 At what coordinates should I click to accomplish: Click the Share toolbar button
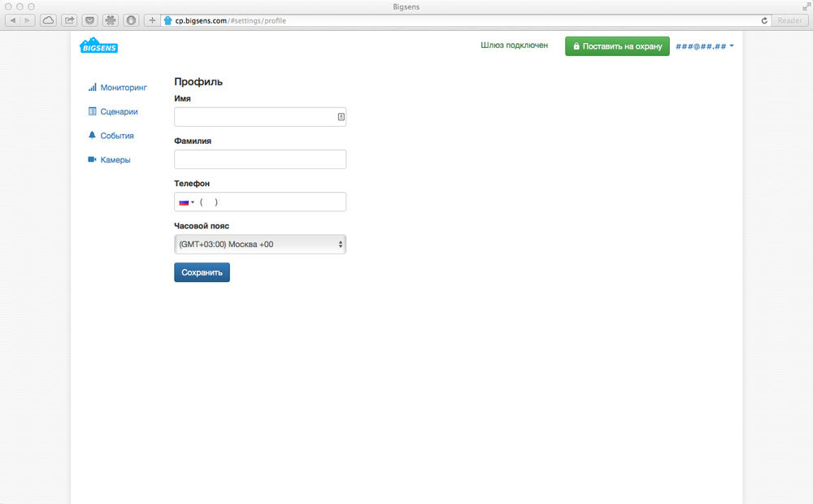click(69, 20)
